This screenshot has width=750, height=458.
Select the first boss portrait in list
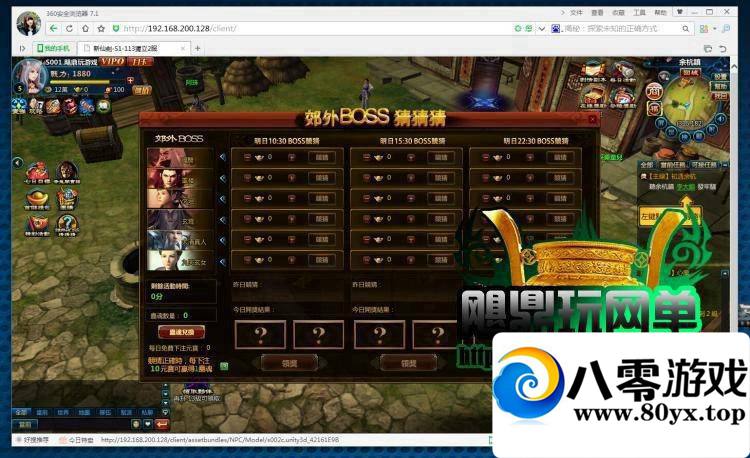tap(180, 158)
